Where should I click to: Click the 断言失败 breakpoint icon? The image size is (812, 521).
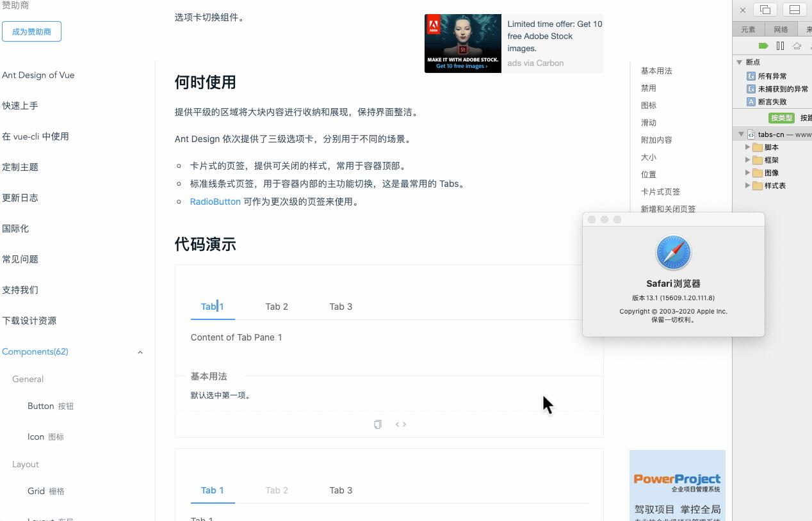coord(751,102)
